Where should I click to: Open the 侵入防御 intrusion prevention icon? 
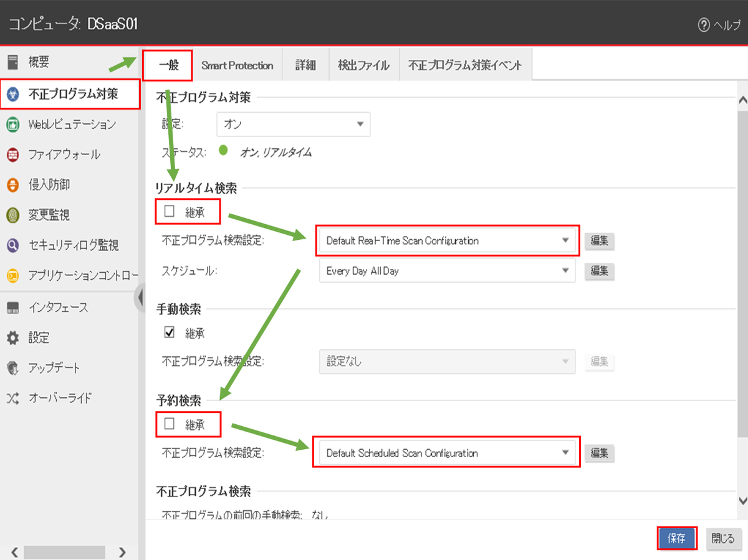click(x=12, y=185)
